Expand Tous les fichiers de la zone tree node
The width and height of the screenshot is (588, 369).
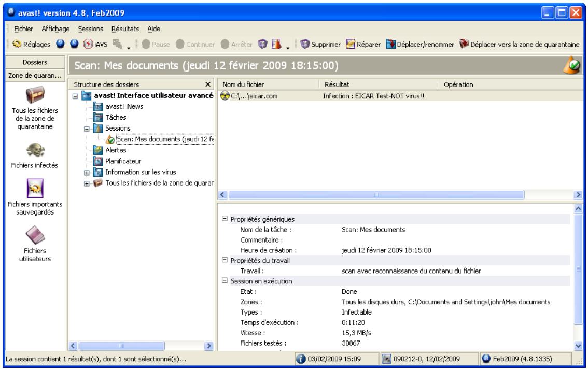pos(87,184)
